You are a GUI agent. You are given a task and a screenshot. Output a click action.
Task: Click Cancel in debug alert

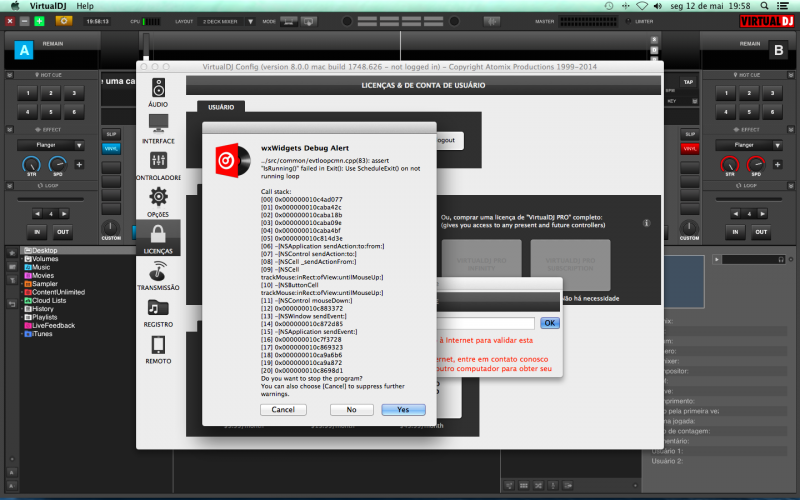tap(283, 410)
